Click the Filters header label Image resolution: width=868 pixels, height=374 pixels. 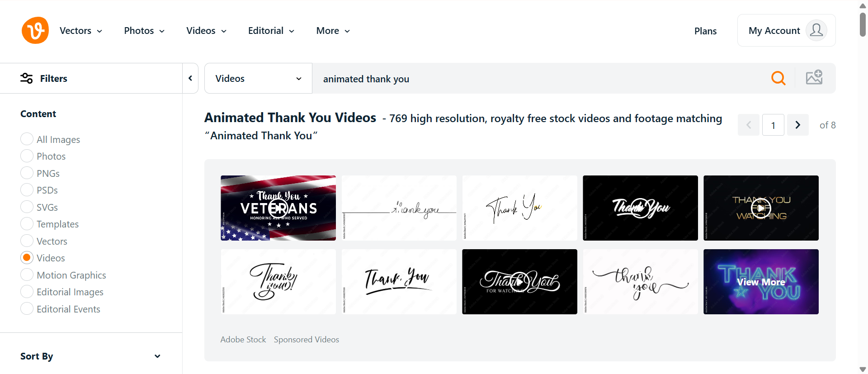54,78
